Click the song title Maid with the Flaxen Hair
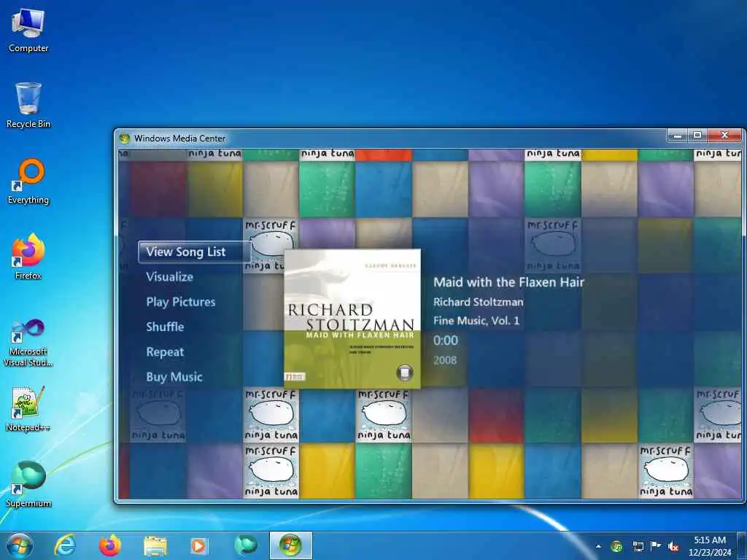Viewport: 747px width, 560px height. [508, 282]
